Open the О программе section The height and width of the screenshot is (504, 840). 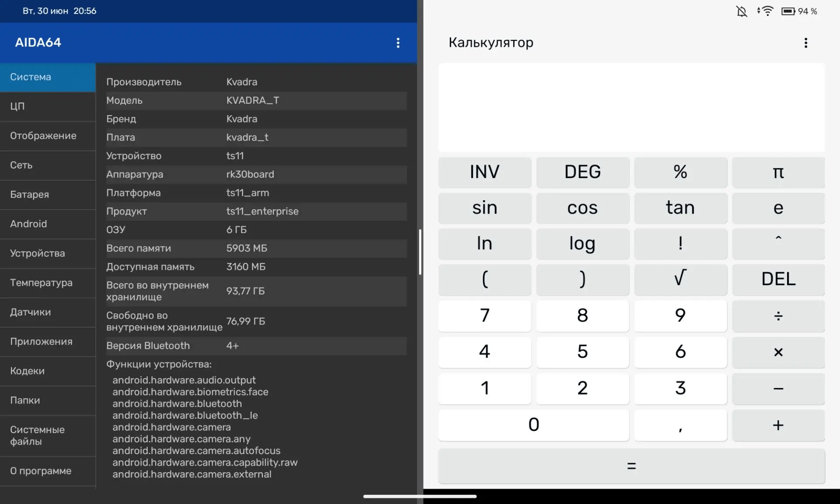pos(48,471)
